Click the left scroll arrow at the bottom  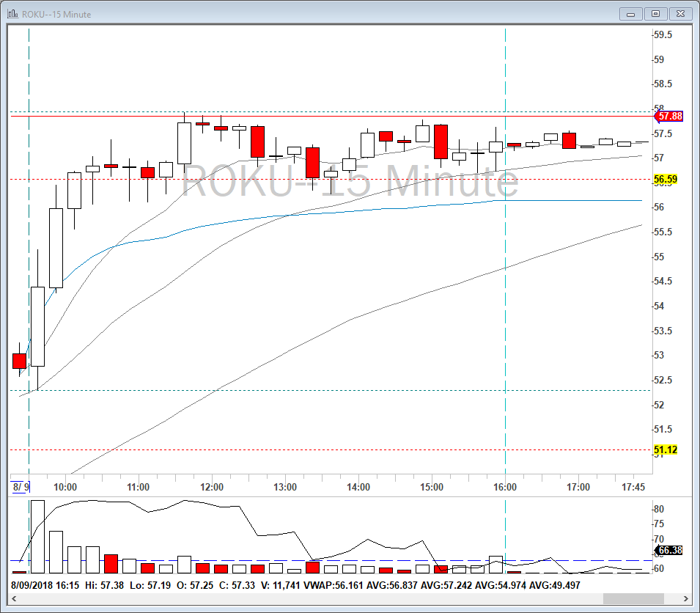pyautogui.click(x=14, y=598)
